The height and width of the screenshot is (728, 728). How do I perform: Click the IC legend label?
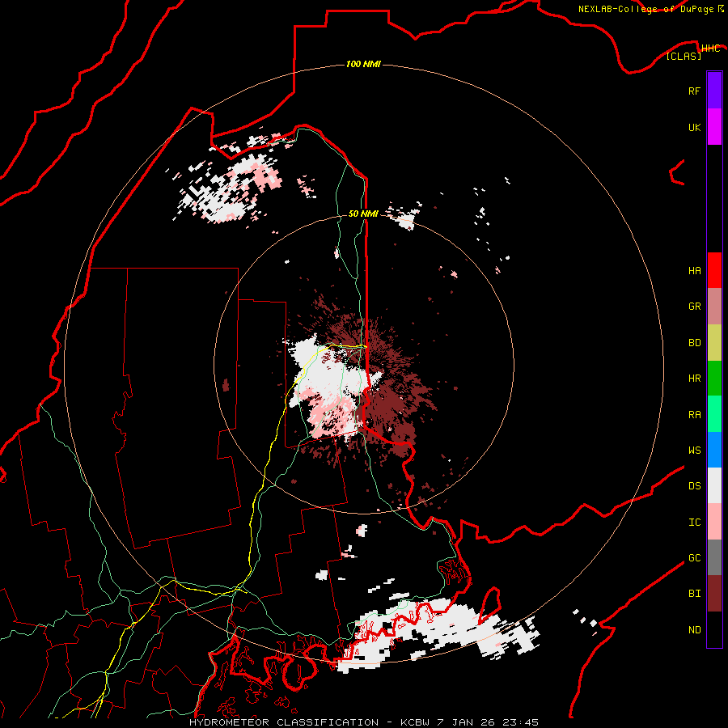pyautogui.click(x=694, y=523)
